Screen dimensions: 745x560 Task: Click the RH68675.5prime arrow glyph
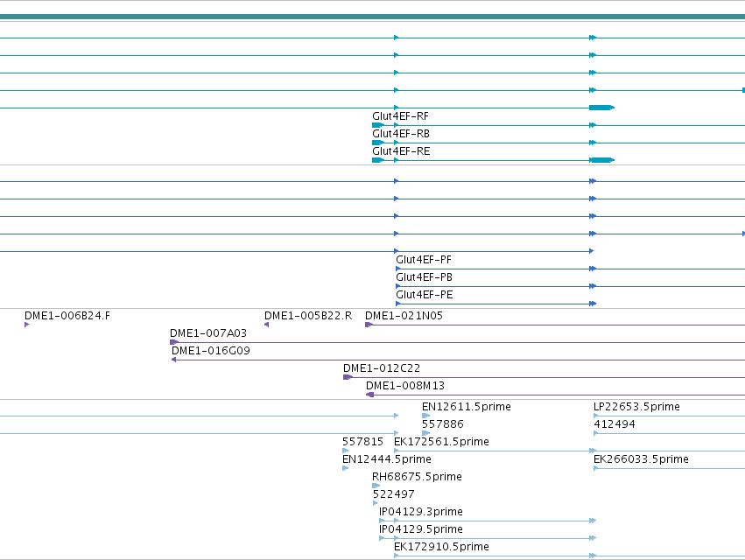tap(376, 486)
